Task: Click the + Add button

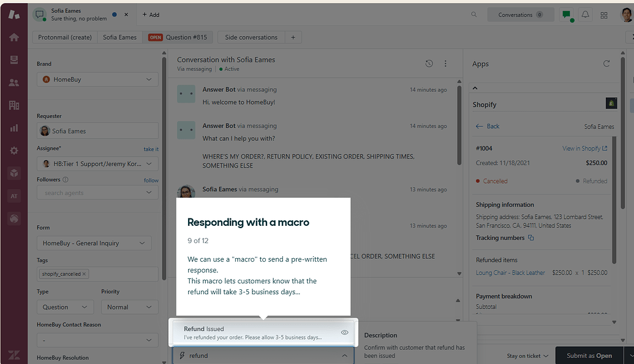Action: 151,15
